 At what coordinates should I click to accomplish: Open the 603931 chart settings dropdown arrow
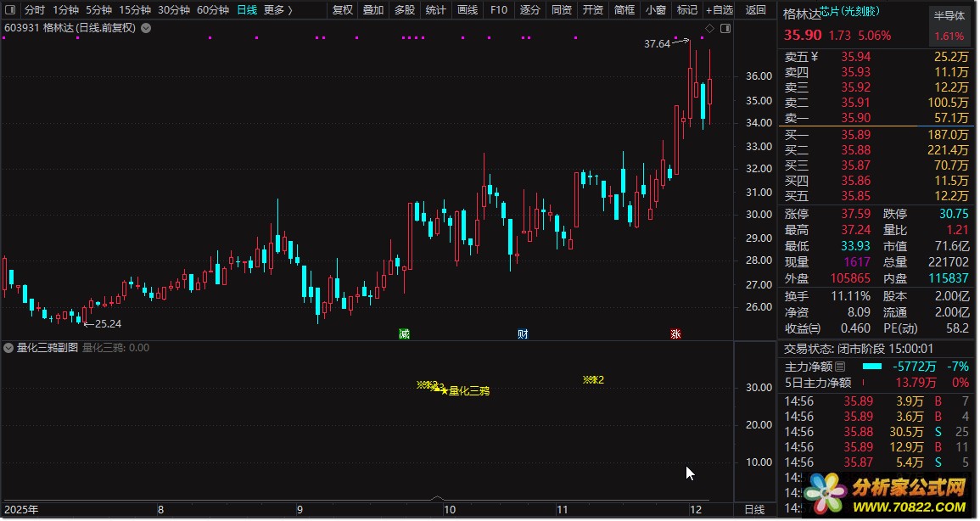point(146,28)
